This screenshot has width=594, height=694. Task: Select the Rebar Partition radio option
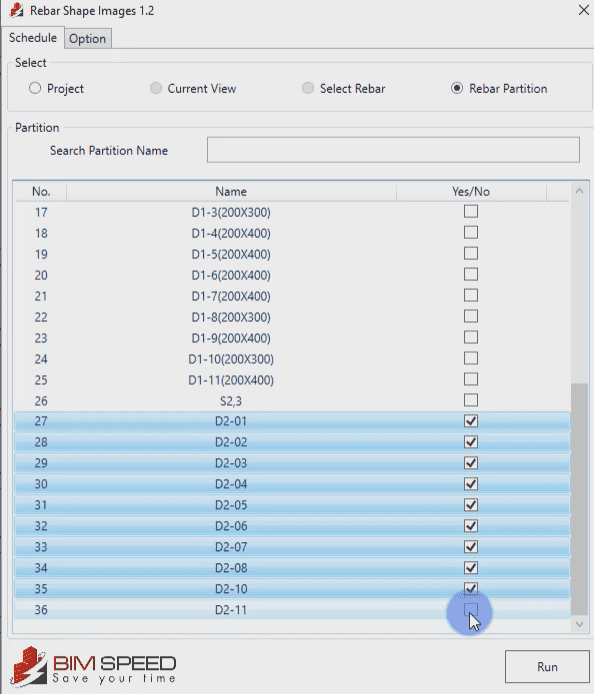pyautogui.click(x=457, y=88)
